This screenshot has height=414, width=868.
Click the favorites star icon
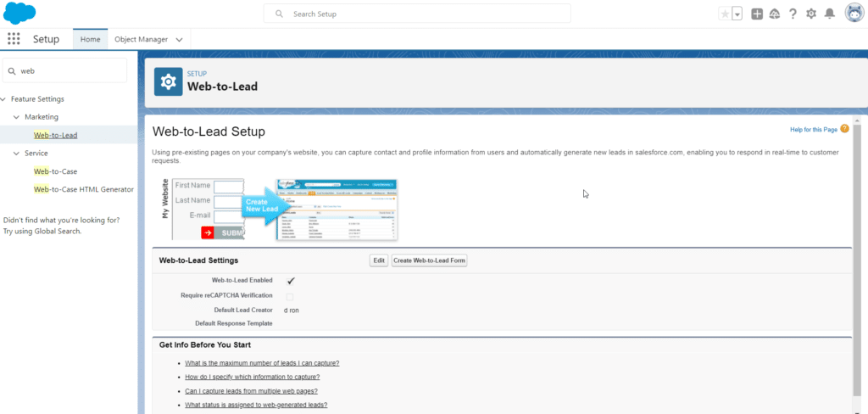coord(724,14)
